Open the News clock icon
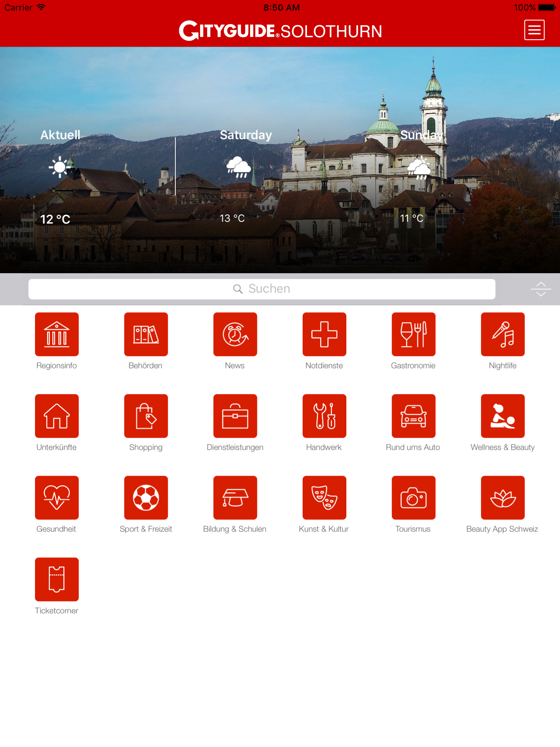The height and width of the screenshot is (747, 560). click(235, 334)
